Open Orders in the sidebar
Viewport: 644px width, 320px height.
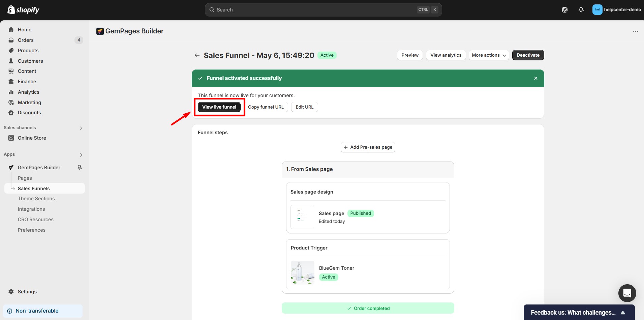26,40
